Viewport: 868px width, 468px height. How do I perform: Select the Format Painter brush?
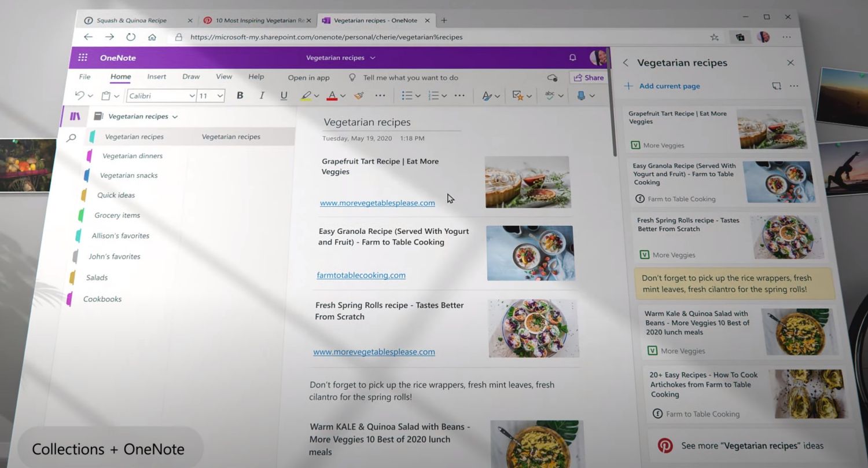tap(359, 96)
